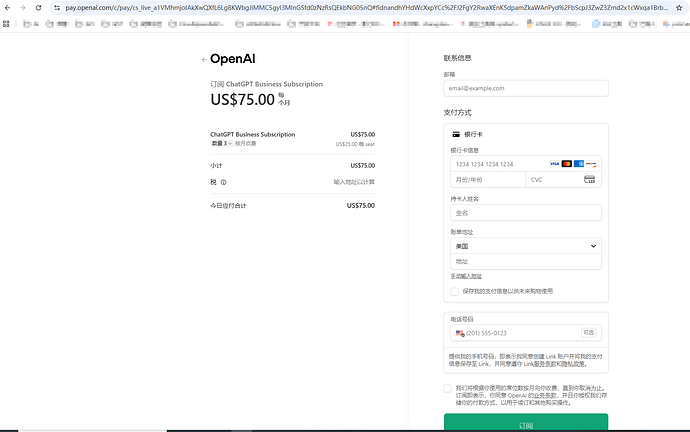
Task: Bookmark this page with the star icon
Action: (x=679, y=7)
